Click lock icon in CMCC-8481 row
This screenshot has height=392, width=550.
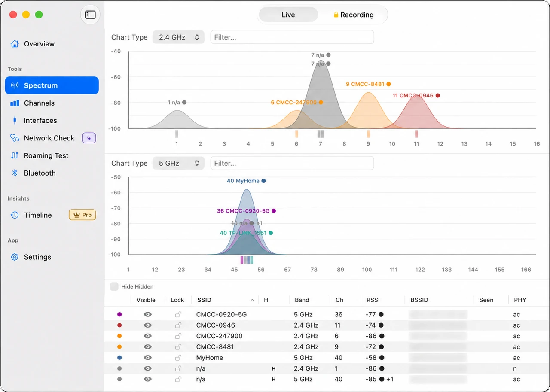[178, 346]
